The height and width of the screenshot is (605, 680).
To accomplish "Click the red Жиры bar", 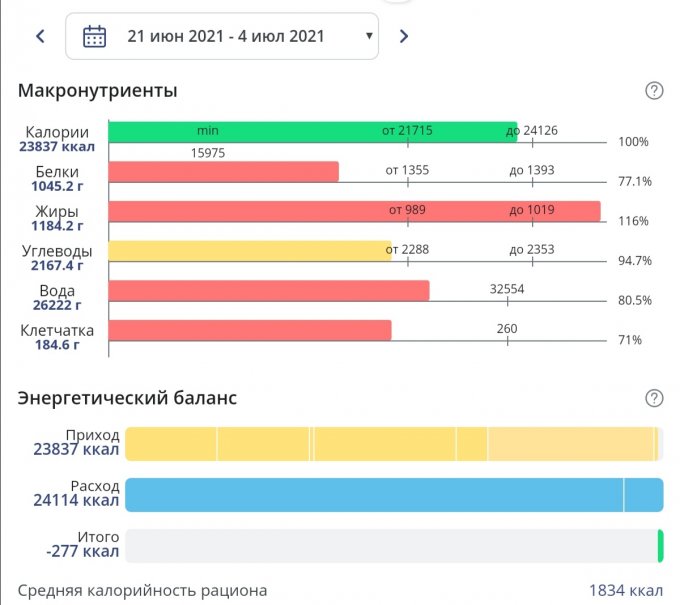I will [353, 211].
